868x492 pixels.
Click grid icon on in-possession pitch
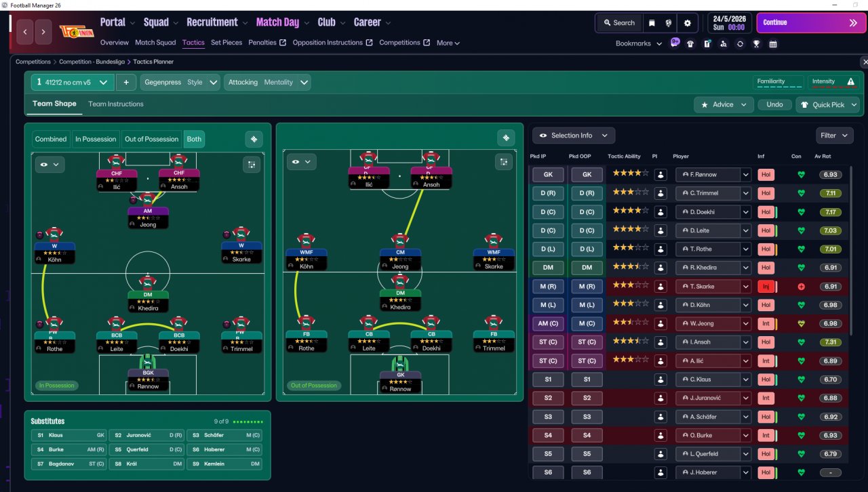coord(252,164)
